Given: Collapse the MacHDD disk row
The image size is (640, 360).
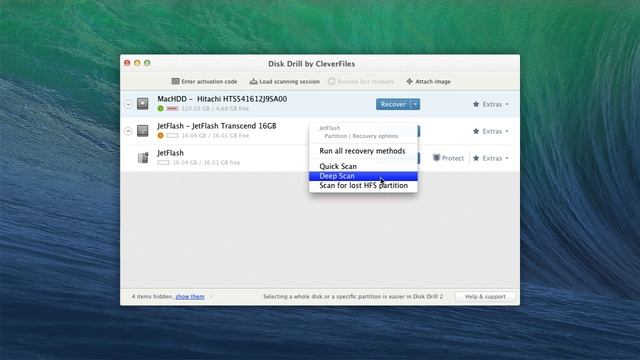Looking at the screenshot, I should [128, 104].
